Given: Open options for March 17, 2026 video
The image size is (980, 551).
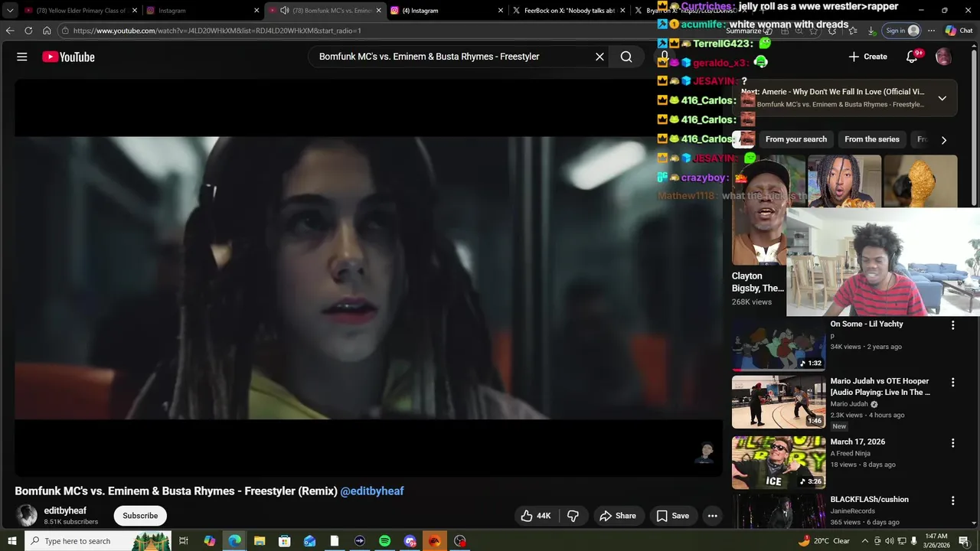Looking at the screenshot, I should point(952,443).
